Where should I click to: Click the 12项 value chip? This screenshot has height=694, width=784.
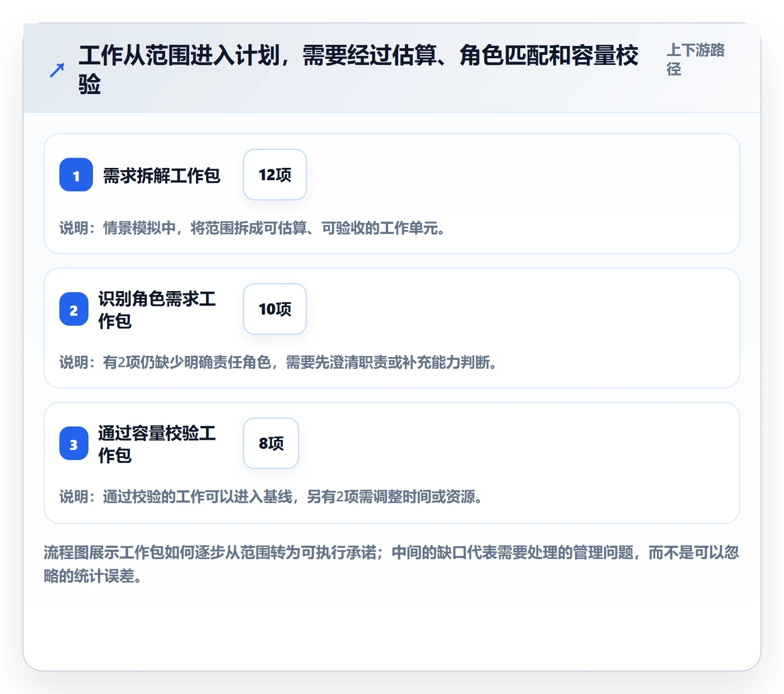(x=275, y=175)
